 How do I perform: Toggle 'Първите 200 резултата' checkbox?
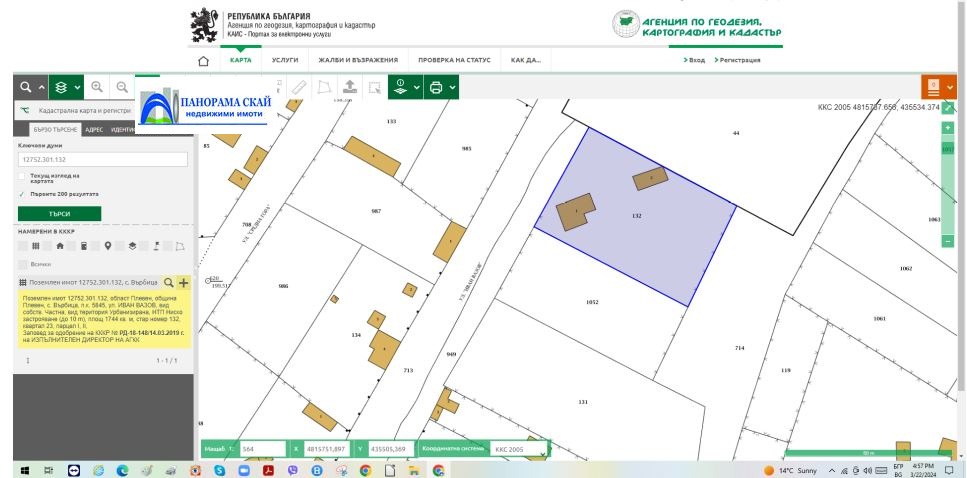coord(23,194)
